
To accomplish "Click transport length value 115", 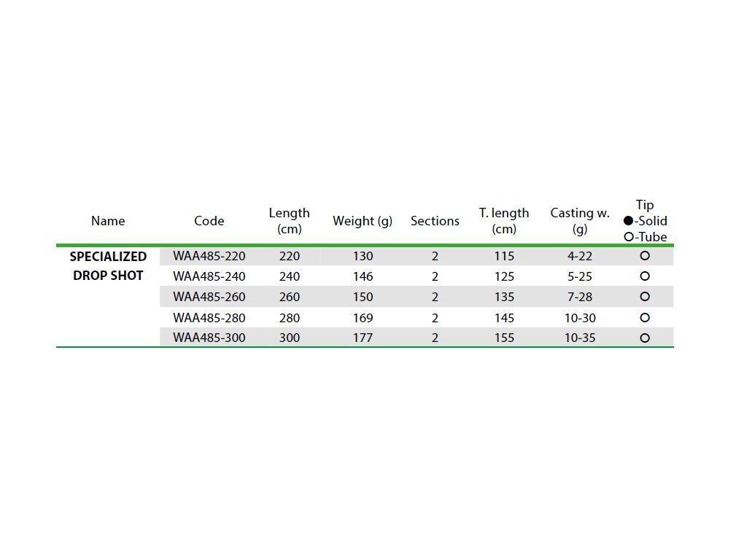I will pyautogui.click(x=504, y=256).
